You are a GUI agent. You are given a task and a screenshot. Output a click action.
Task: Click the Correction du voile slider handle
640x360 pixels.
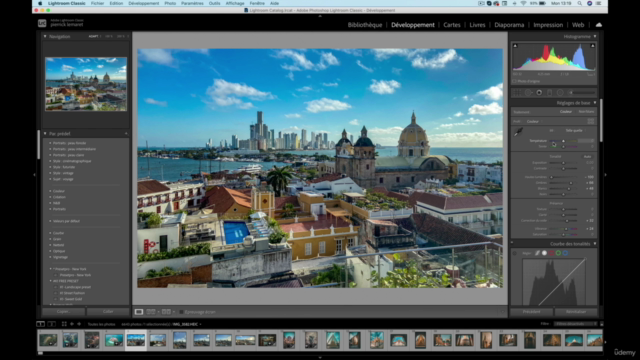567,221
